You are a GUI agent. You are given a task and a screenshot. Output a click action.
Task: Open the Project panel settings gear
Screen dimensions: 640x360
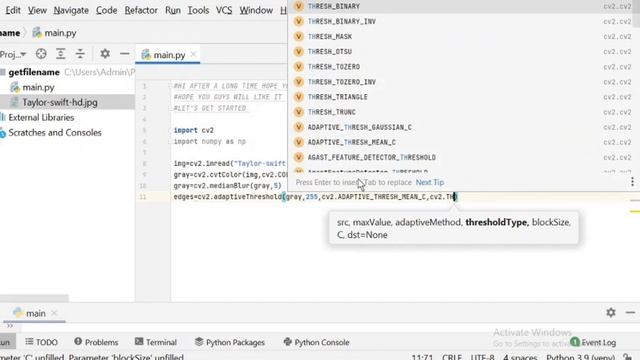tap(105, 54)
